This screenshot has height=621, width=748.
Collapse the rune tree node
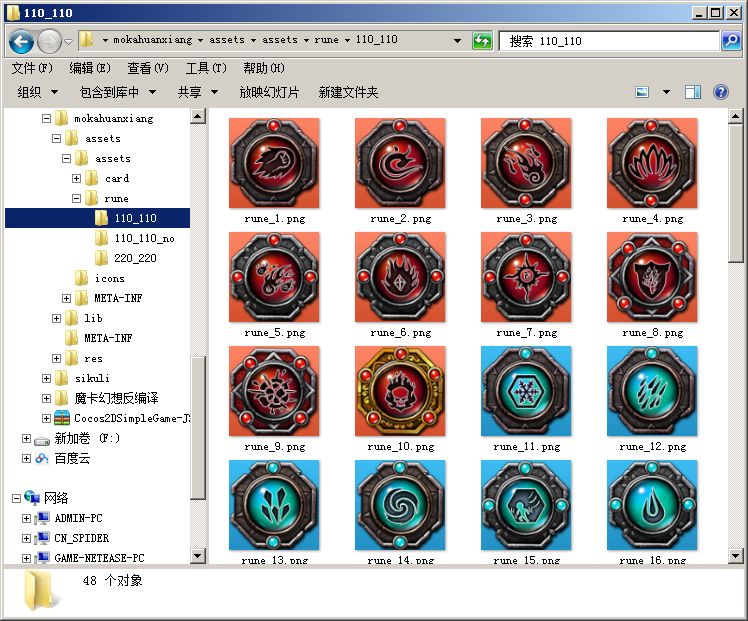coord(76,198)
